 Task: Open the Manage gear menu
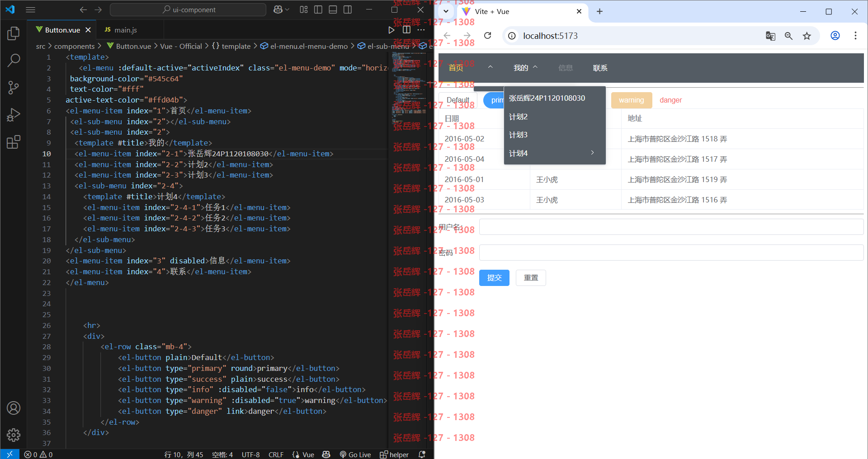[14, 435]
